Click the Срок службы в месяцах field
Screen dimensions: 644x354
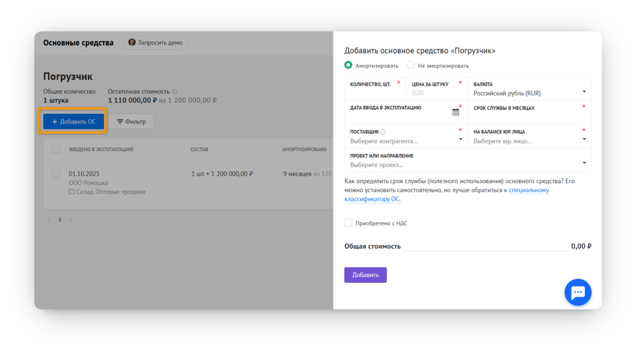(x=529, y=113)
